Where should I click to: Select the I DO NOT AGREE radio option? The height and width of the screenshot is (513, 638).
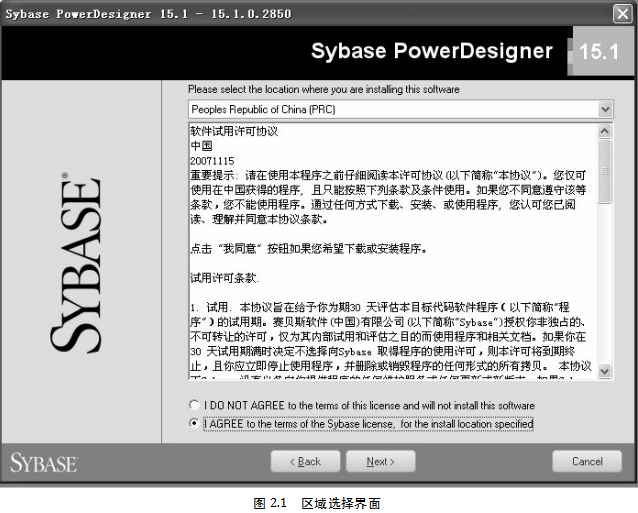click(194, 405)
